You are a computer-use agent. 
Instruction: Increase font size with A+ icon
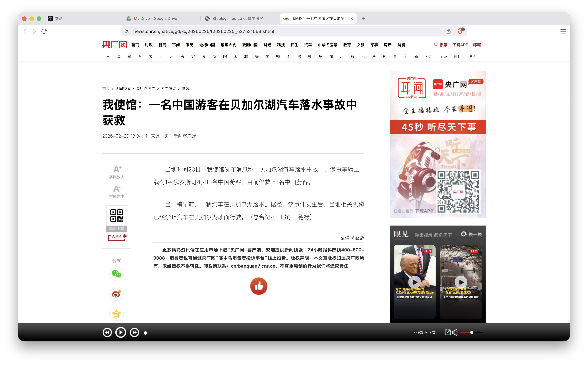(x=117, y=169)
